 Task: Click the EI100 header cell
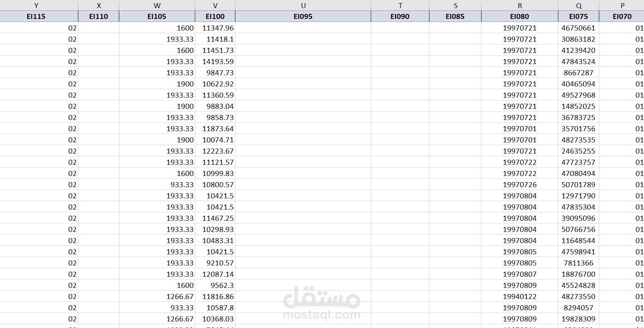(215, 17)
